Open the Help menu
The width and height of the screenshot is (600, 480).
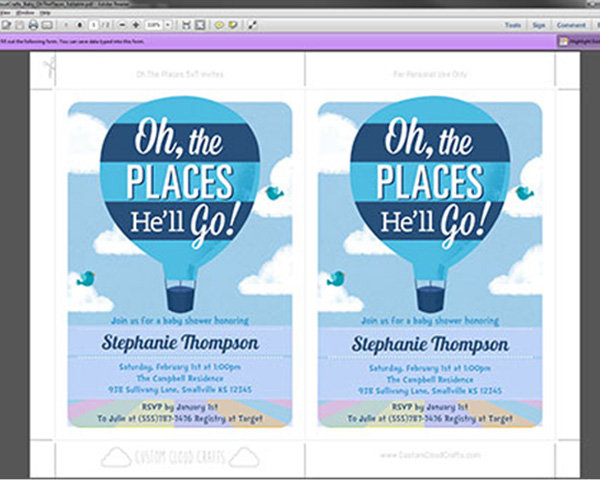45,13
